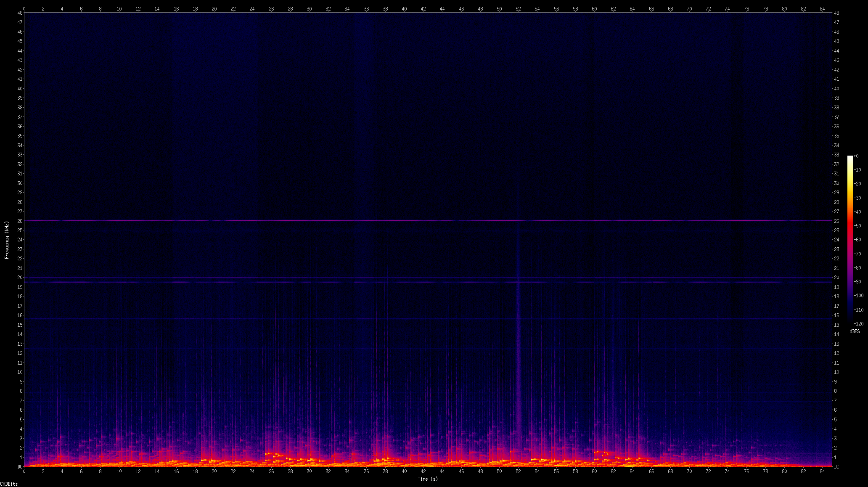Click the Frequency (kHz) axis label
The height and width of the screenshot is (487, 868).
pyautogui.click(x=7, y=240)
